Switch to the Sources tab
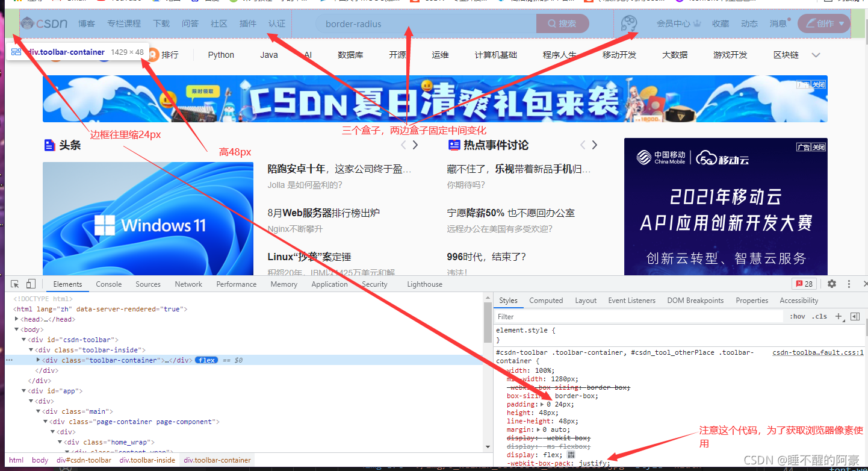Image resolution: width=868 pixels, height=471 pixels. coord(148,284)
